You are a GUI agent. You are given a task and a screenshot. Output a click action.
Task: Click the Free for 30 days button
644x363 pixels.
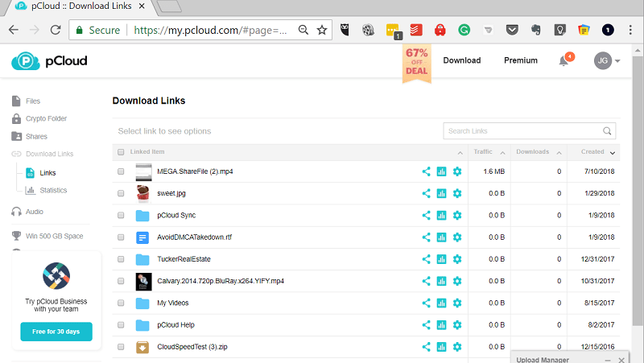tap(56, 332)
